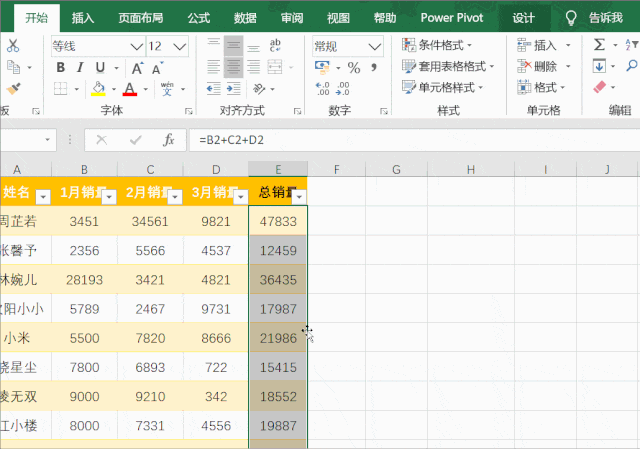Open the fill color dropdown arrow
This screenshot has height=449, width=640.
(114, 89)
